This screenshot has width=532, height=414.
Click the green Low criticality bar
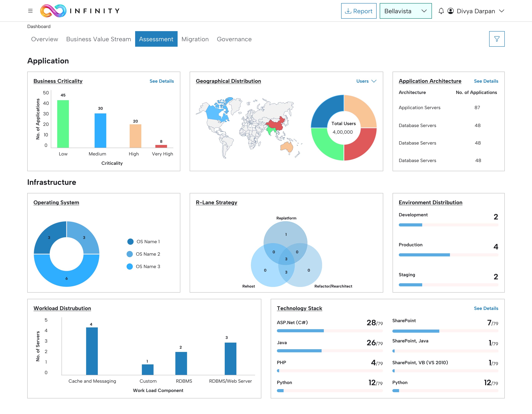tap(63, 124)
